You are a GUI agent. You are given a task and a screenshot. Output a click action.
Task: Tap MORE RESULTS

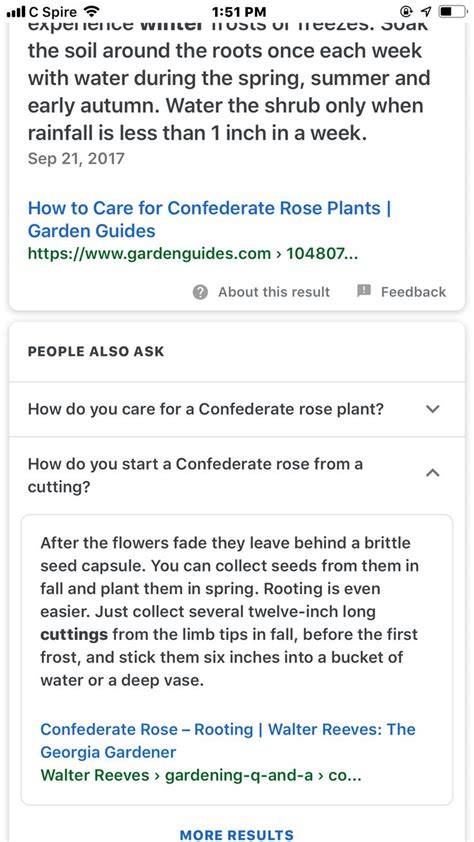(x=237, y=834)
